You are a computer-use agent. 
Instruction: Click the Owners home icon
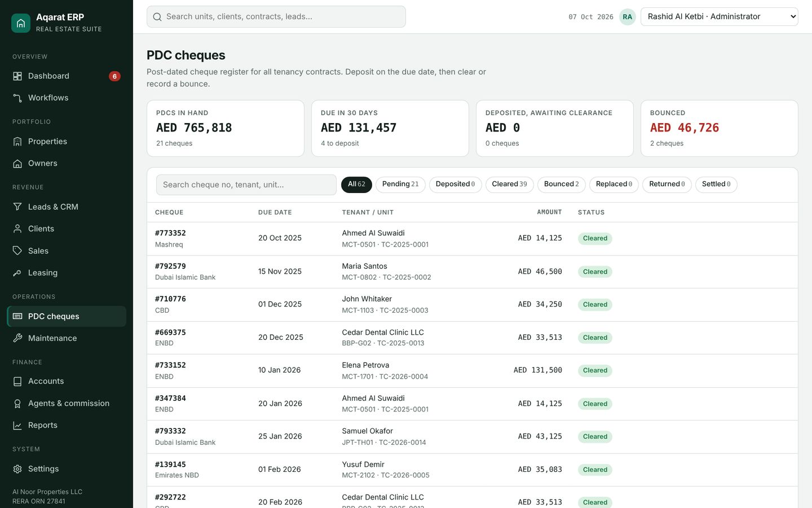click(x=17, y=164)
